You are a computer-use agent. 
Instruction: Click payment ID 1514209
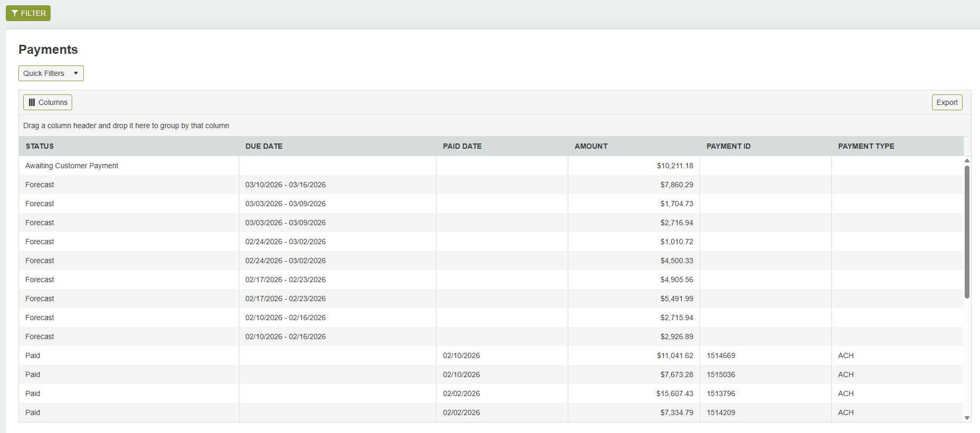pyautogui.click(x=721, y=412)
